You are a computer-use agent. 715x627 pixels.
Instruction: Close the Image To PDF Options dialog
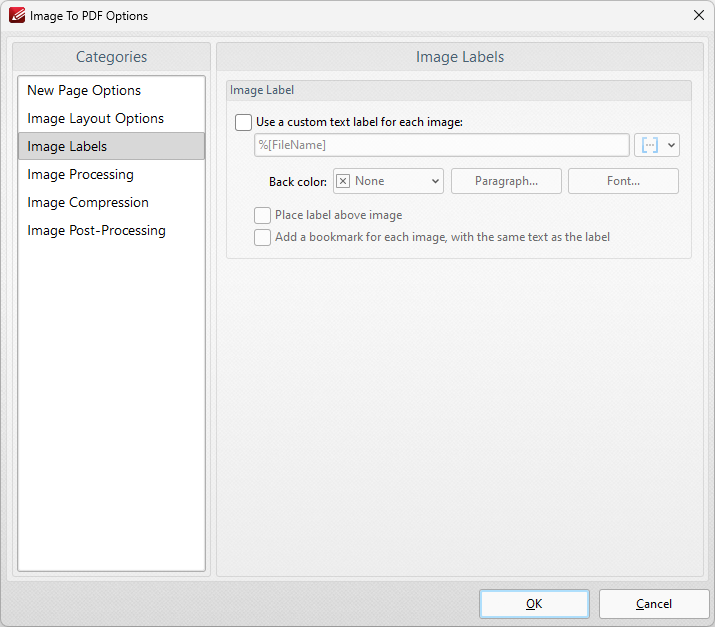698,15
